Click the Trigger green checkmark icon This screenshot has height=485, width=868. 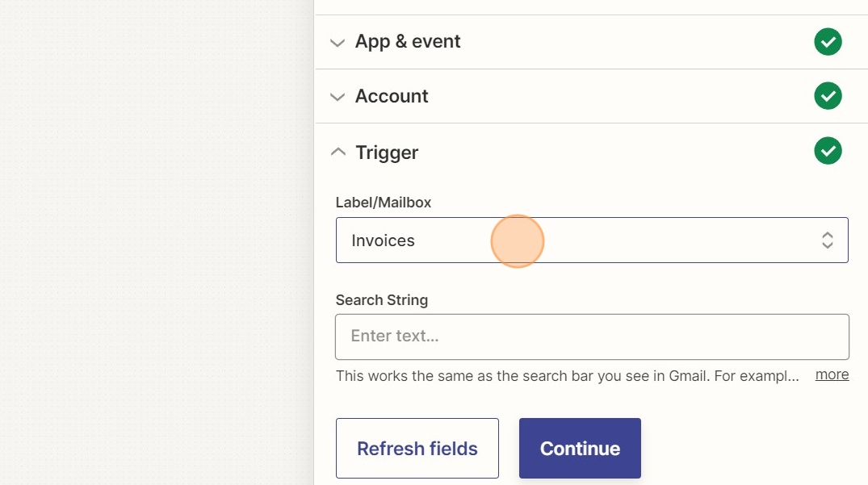[x=828, y=150]
